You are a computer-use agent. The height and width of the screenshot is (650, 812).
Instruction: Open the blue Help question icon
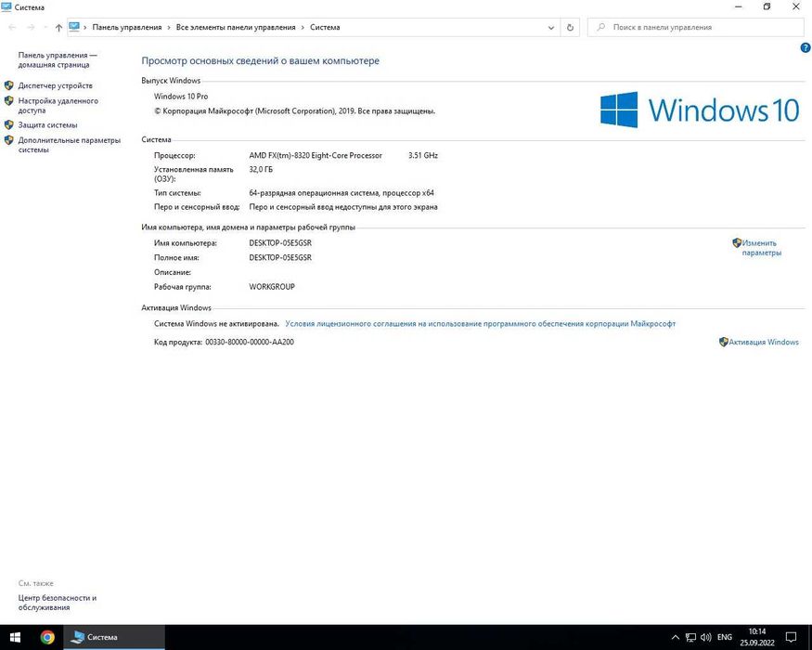click(x=806, y=47)
